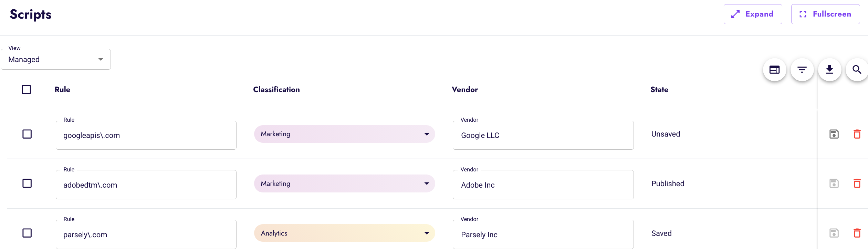Select the checkbox for the googleapis row
This screenshot has width=868, height=249.
tap(27, 134)
